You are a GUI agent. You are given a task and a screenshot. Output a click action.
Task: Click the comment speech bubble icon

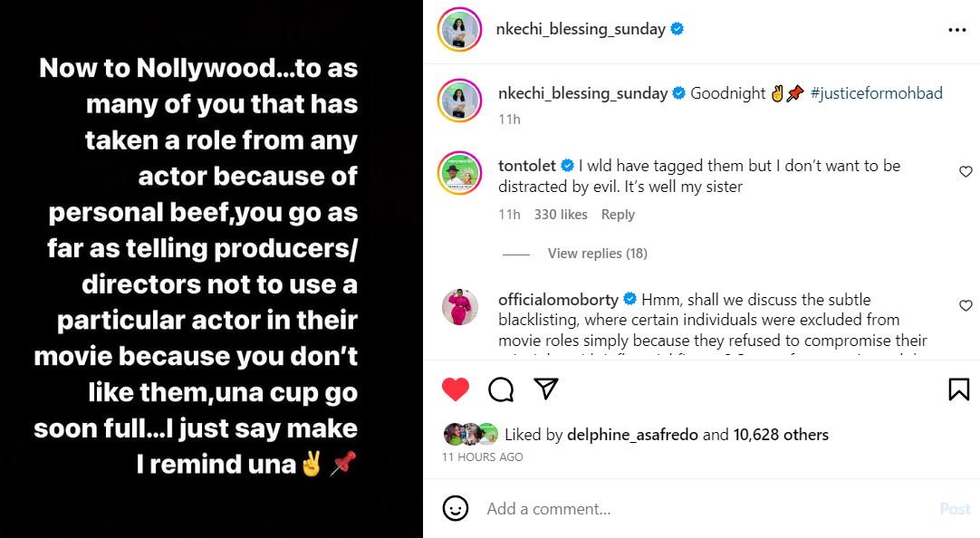501,389
